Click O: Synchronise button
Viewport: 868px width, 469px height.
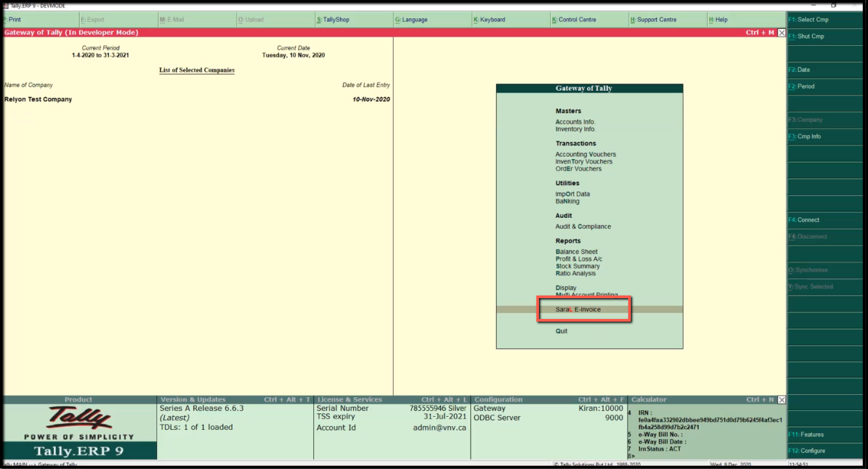point(826,270)
